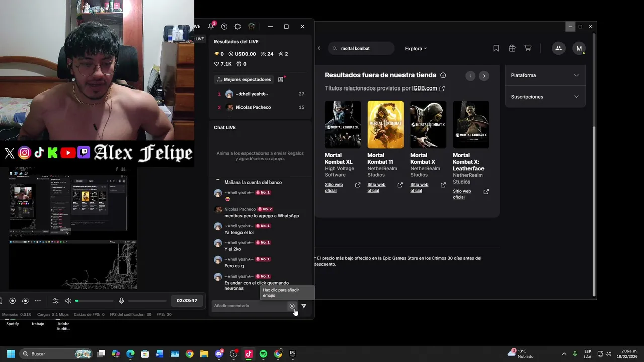Open the Epic friends icon
Image resolution: width=644 pixels, height=362 pixels.
coord(558,48)
